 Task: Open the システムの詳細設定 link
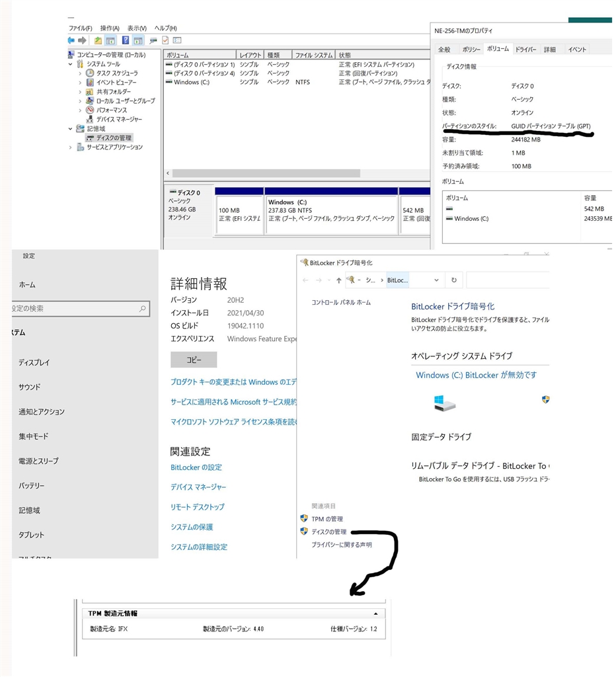[x=199, y=547]
